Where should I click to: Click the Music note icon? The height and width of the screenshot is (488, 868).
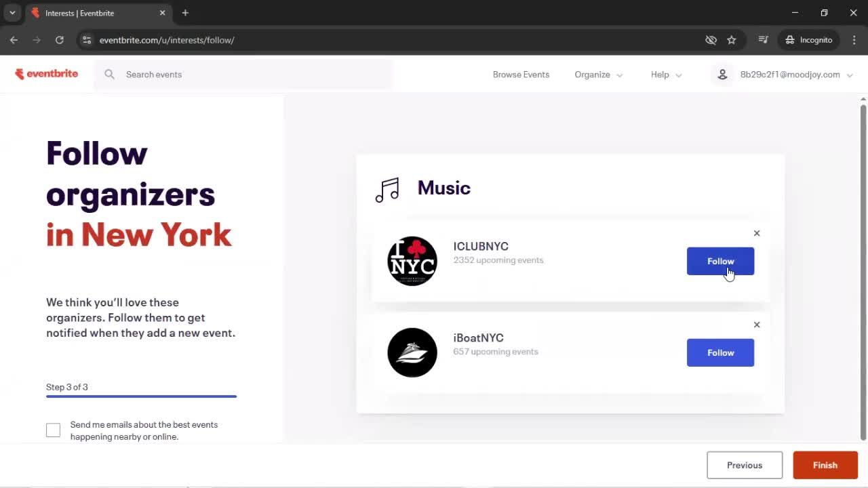387,190
